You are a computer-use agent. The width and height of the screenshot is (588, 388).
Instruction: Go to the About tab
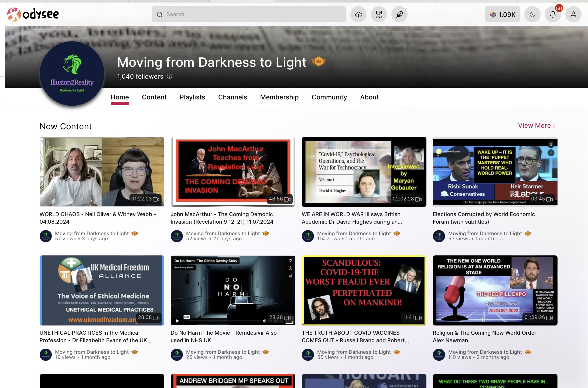[x=369, y=97]
